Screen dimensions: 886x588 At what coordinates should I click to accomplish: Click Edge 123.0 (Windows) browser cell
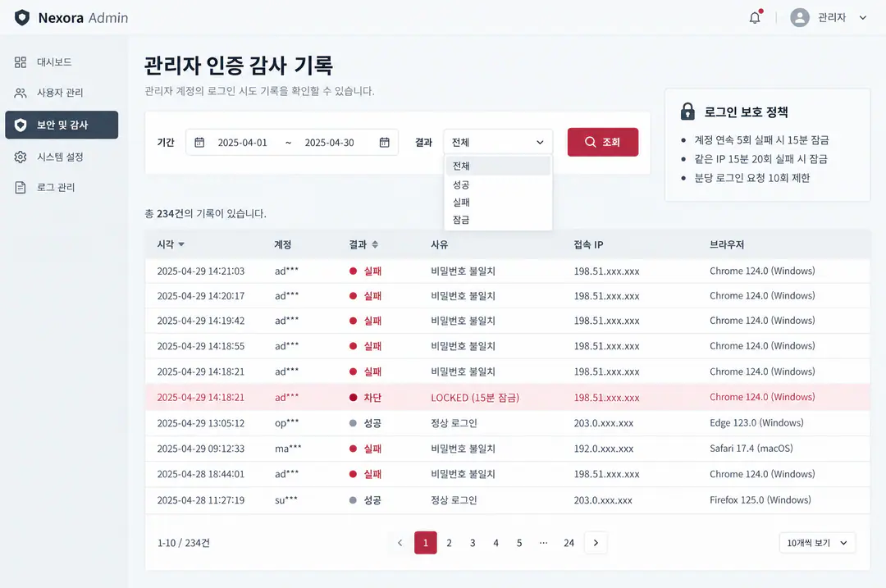pyautogui.click(x=756, y=423)
